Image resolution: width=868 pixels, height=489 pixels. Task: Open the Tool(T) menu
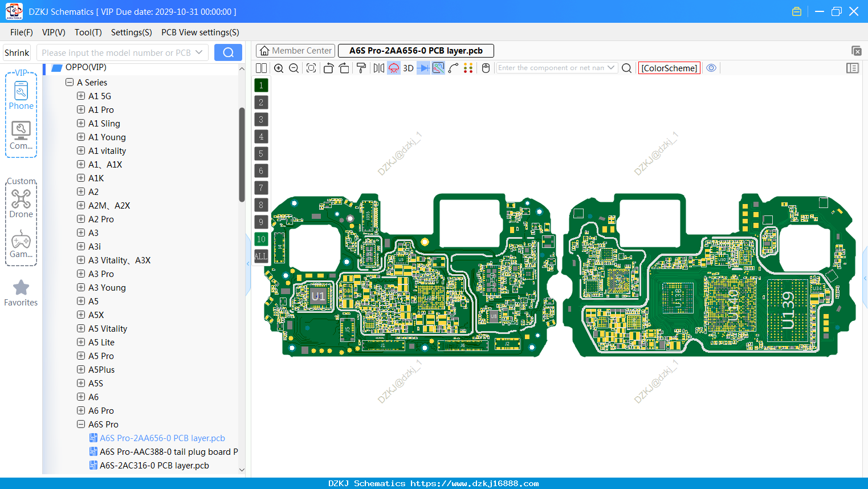click(x=88, y=32)
